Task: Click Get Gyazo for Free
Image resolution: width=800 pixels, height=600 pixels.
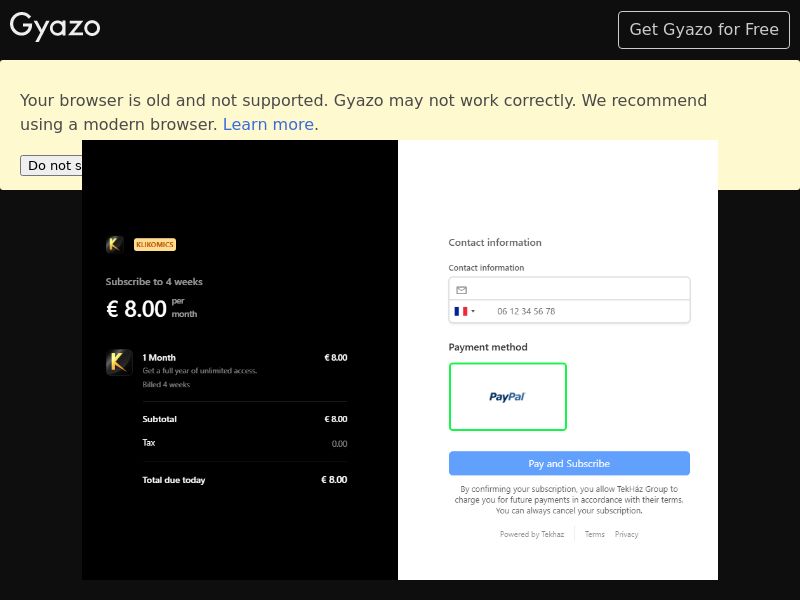Action: [703, 29]
